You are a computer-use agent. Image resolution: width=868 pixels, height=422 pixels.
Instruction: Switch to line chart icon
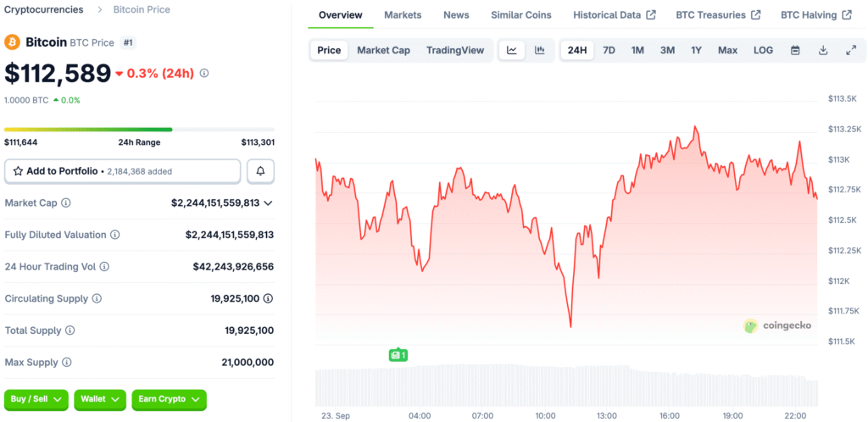(x=512, y=50)
